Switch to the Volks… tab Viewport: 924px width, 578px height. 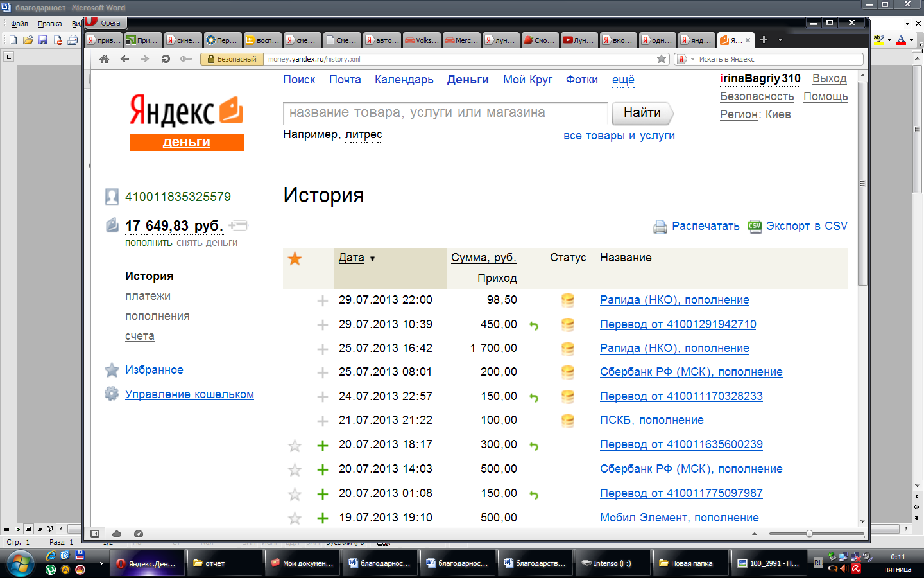coord(422,40)
